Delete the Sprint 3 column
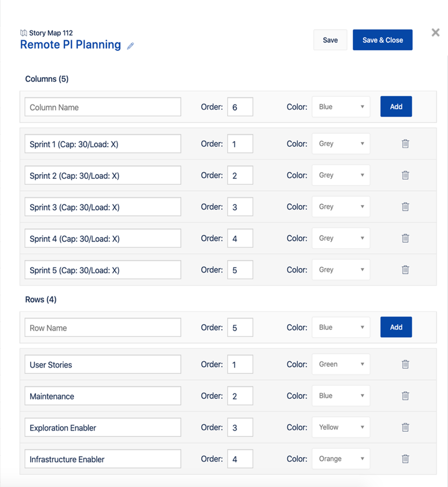Viewport: 448px width, 487px height. coord(405,207)
